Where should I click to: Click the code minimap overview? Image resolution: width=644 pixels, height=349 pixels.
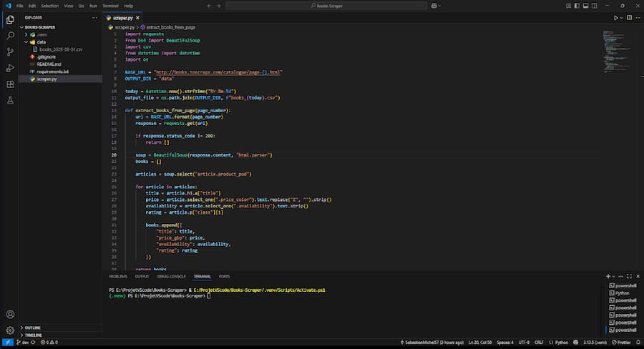[x=613, y=50]
